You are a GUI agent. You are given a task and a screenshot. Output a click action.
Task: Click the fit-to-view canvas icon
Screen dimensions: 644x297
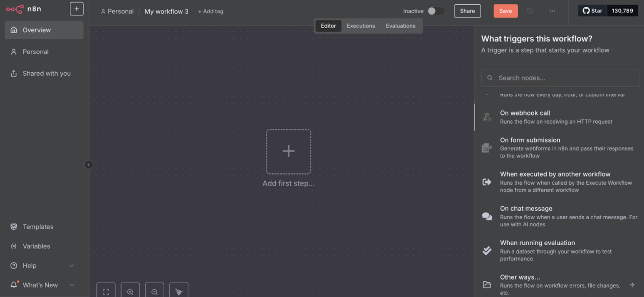click(x=106, y=291)
